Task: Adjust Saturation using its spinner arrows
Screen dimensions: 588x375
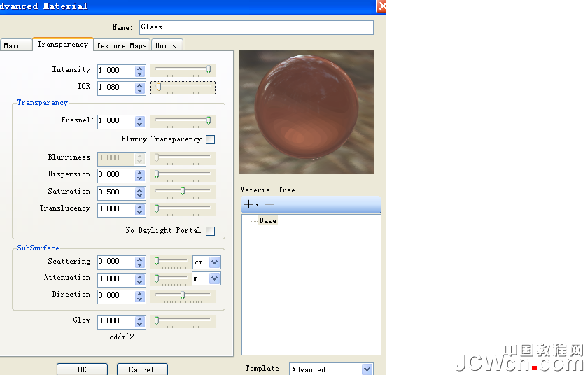Action: tap(140, 192)
